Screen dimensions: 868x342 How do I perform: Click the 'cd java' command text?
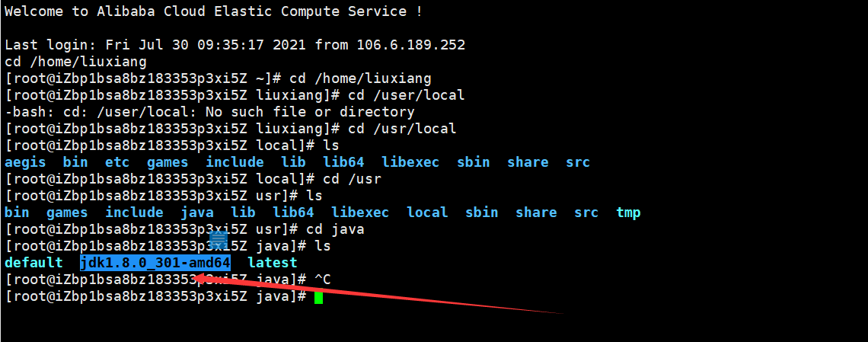(x=331, y=229)
